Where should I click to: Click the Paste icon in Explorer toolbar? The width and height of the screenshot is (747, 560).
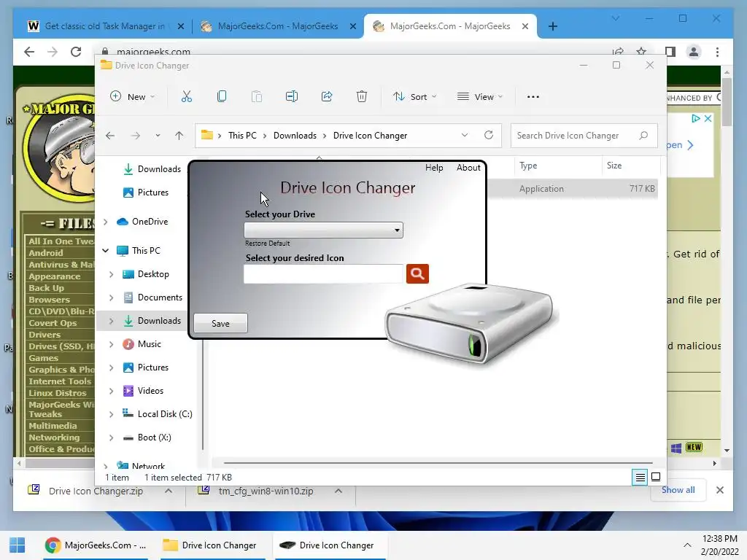(257, 97)
